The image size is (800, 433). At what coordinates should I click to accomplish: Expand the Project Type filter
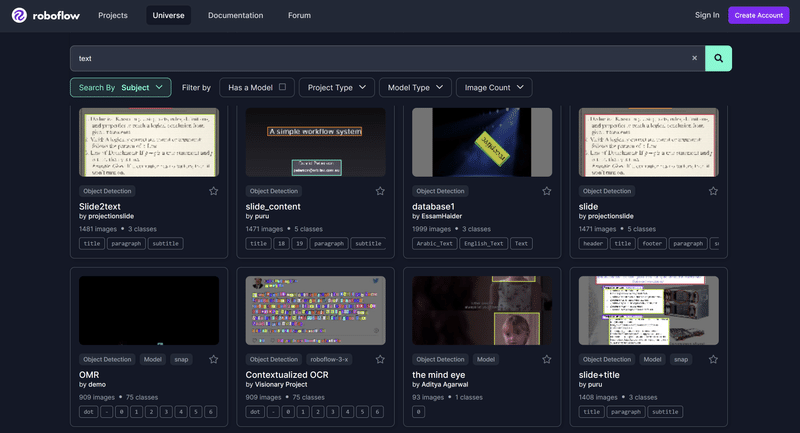[337, 88]
